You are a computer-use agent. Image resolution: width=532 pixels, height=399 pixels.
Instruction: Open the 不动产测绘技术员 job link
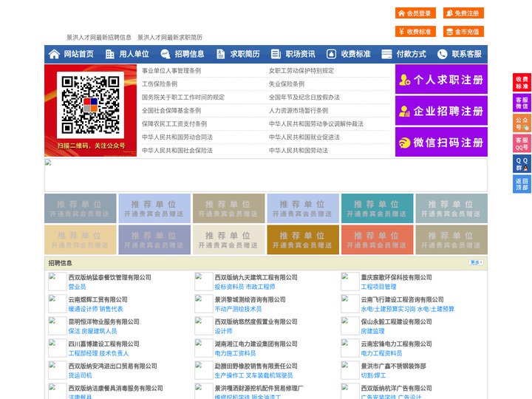pyautogui.click(x=238, y=309)
